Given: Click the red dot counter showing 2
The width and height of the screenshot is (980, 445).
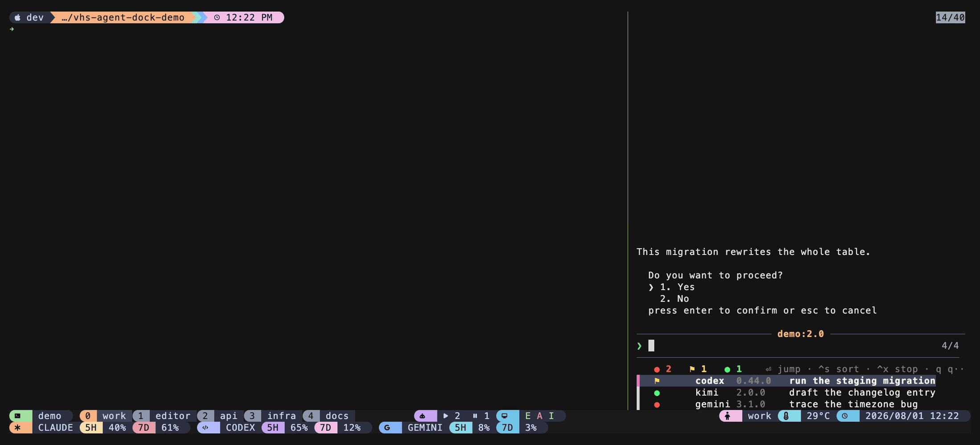Looking at the screenshot, I should [x=662, y=369].
